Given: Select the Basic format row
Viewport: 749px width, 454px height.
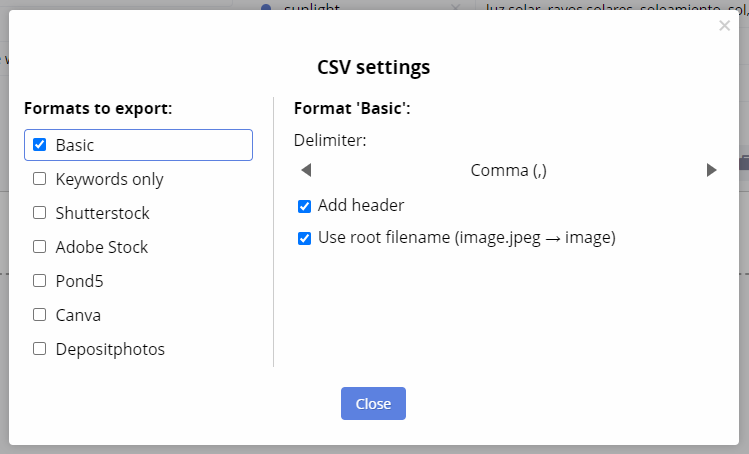Looking at the screenshot, I should click(138, 145).
